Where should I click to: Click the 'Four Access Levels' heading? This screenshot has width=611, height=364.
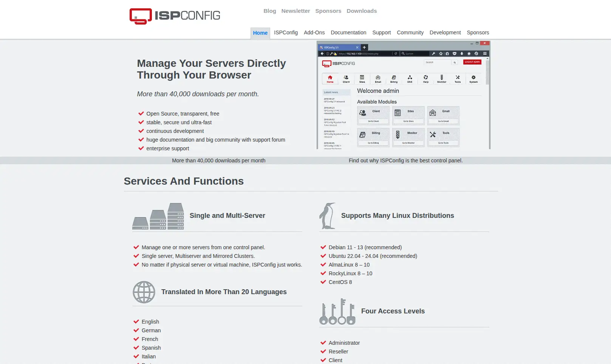(x=393, y=311)
